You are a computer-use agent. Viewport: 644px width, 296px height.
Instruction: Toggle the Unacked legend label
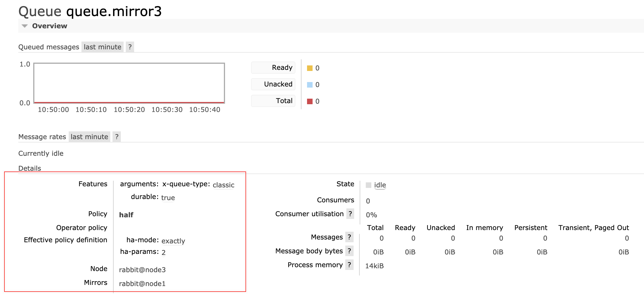point(273,84)
